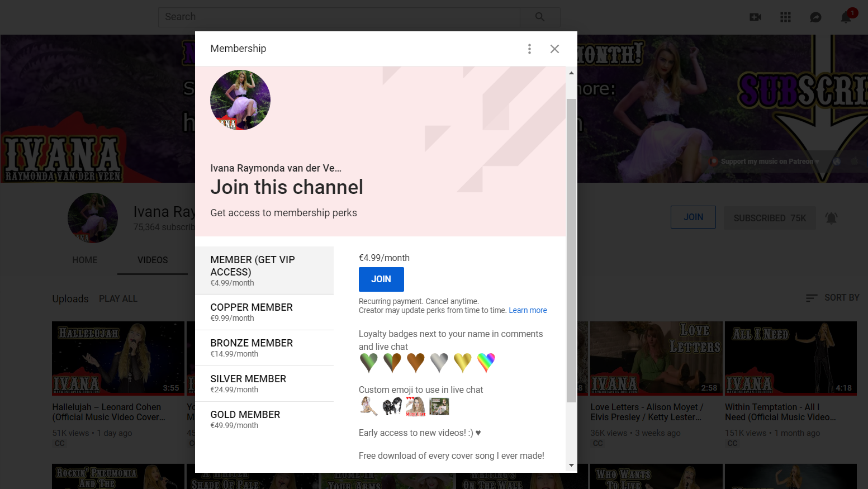
Task: Open Support my music on Patreon link
Action: coord(765,162)
